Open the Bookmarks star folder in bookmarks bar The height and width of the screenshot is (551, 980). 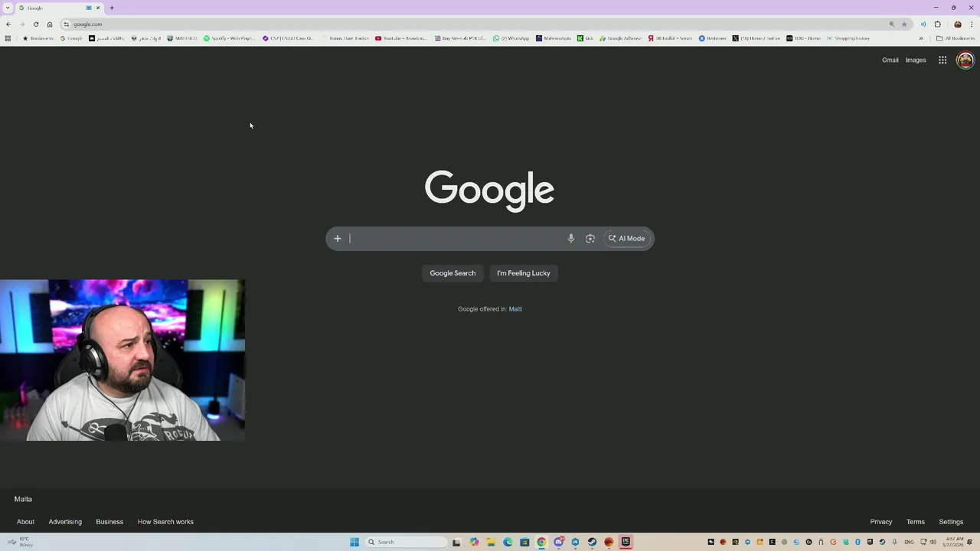click(x=38, y=38)
